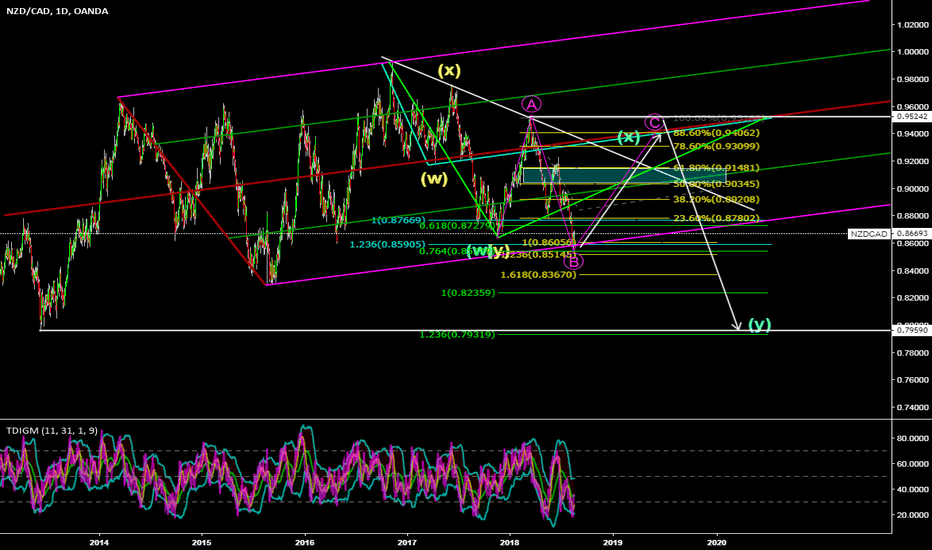The image size is (932, 550).
Task: Click the 0.84000 price axis label
Action: [x=913, y=271]
